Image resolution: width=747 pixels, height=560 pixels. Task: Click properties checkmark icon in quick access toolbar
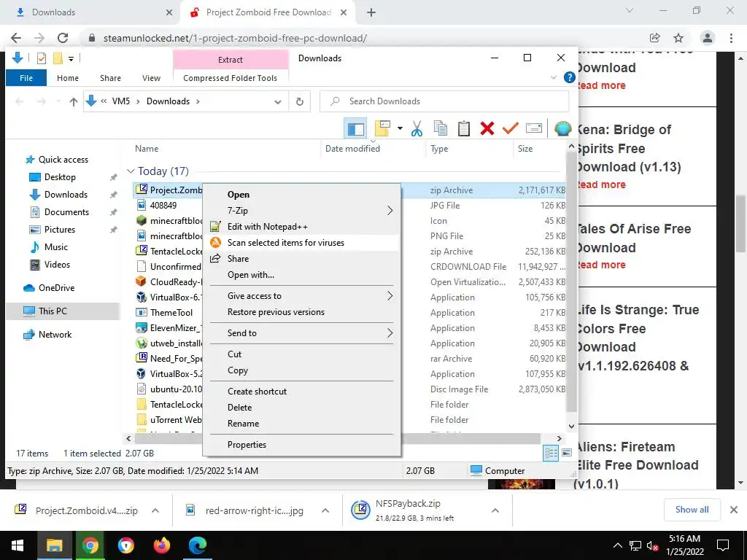coord(42,58)
